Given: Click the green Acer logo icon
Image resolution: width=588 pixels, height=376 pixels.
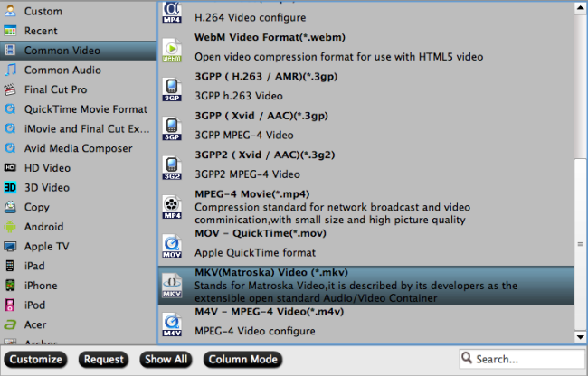Looking at the screenshot, I should tap(10, 324).
